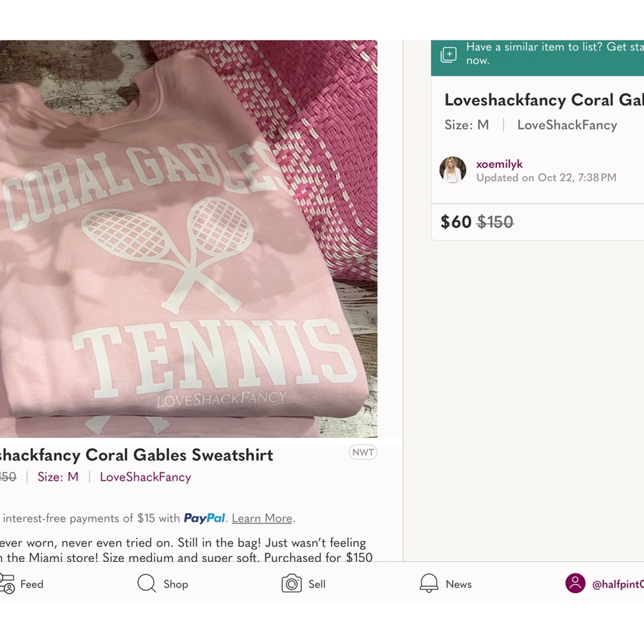Open xoemilyk's profile avatar
The height and width of the screenshot is (644, 644).
(453, 170)
